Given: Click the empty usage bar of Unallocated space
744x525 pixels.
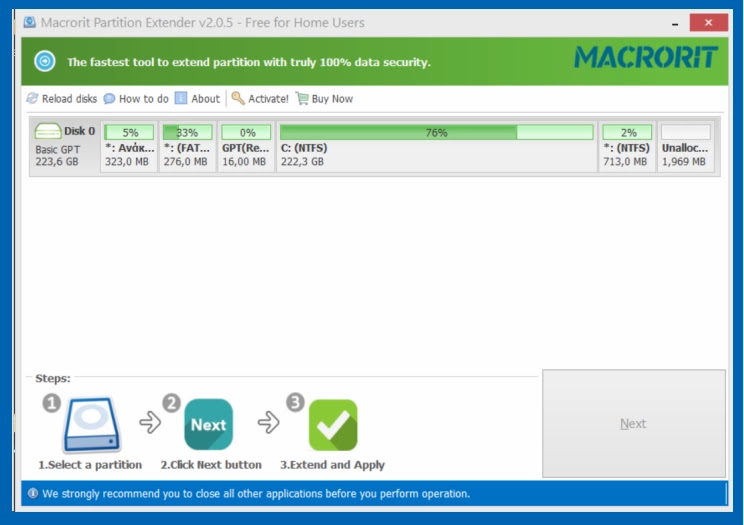Looking at the screenshot, I should coord(686,132).
